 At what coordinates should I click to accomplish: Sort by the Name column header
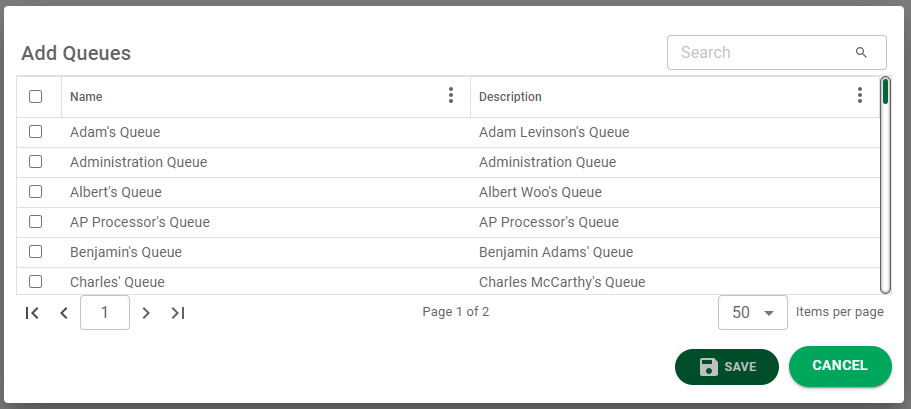click(x=86, y=96)
